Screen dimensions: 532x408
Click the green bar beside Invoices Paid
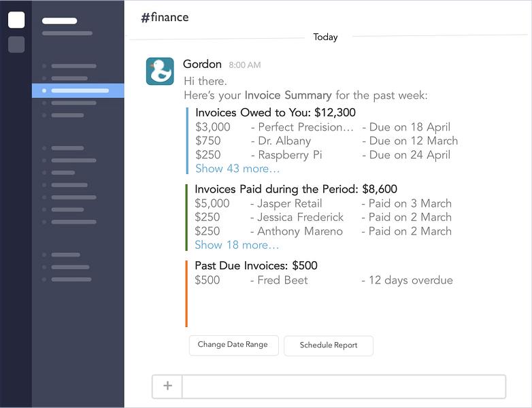[x=186, y=217]
